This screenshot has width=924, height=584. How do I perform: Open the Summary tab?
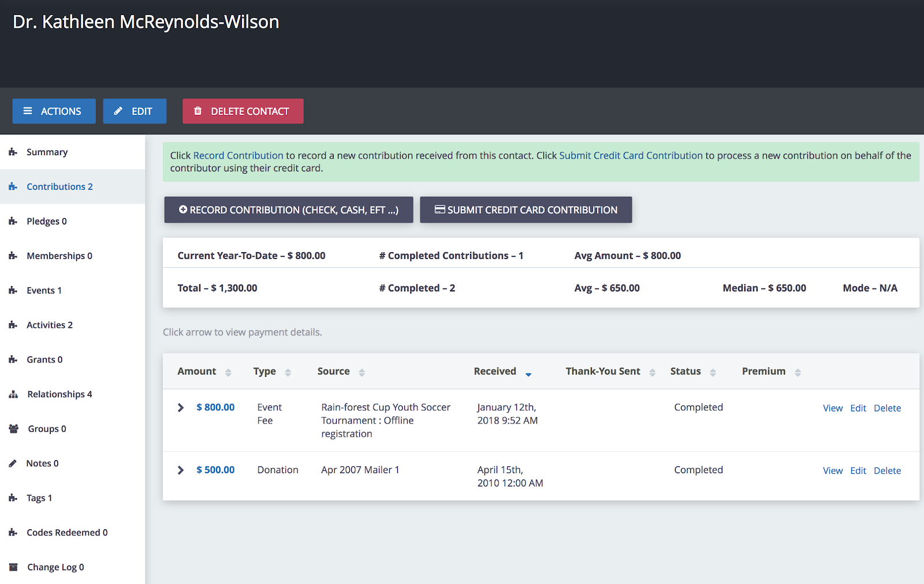coord(73,152)
